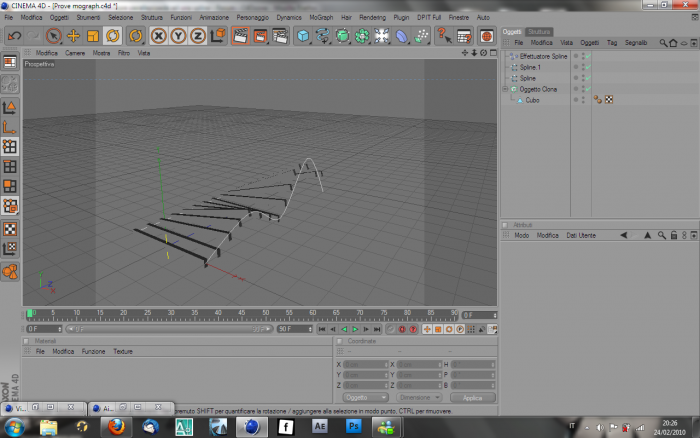
Task: Enable the Texture mode sidebar icon
Action: tap(10, 229)
